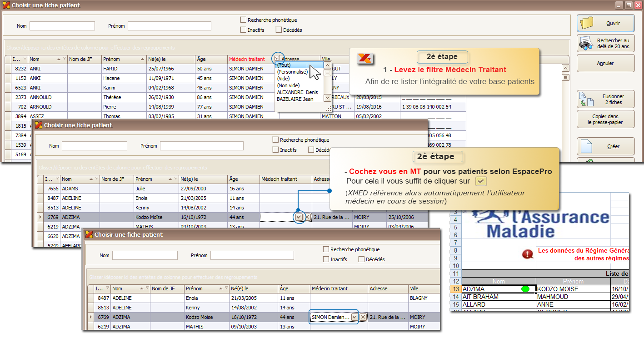
Task: Click the green dot beside ADZIMA in the spreadsheet
Action: click(525, 289)
